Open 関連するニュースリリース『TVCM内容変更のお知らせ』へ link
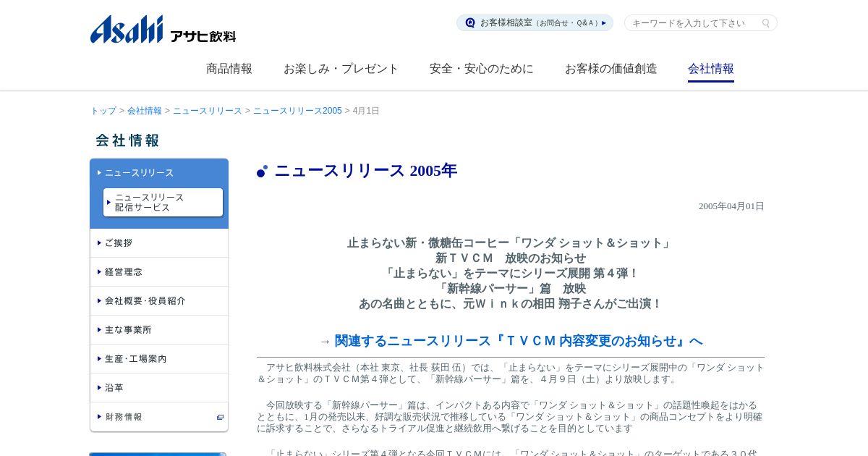Viewport: 868px width, 456px height. (x=519, y=341)
